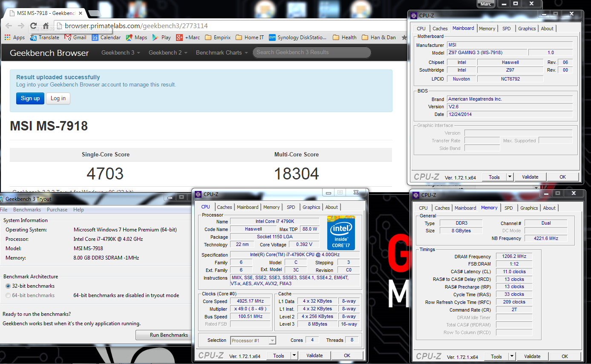Image resolution: width=591 pixels, height=364 pixels.
Task: Click the Core Speed value 4925.17 MHz
Action: pos(250,301)
